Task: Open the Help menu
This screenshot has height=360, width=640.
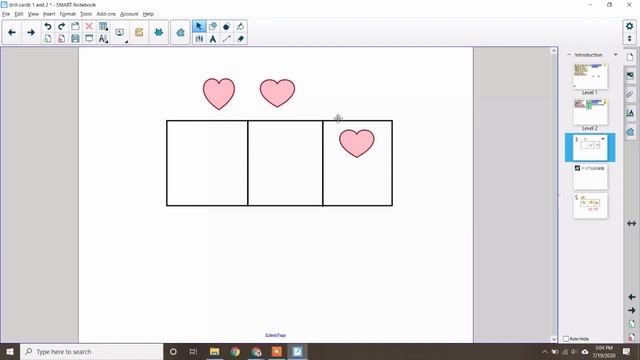Action: [x=148, y=14]
